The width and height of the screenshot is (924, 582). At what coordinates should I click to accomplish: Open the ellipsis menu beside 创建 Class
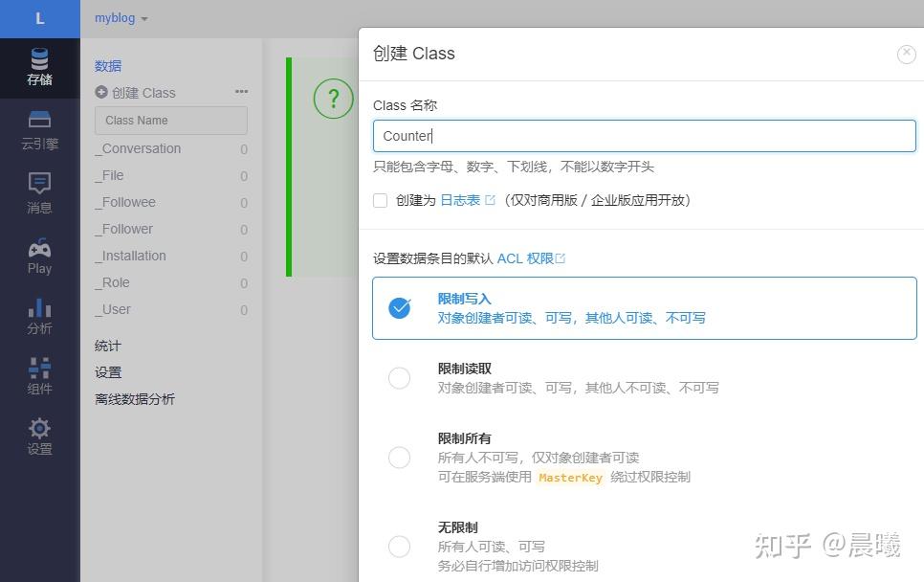[x=241, y=92]
